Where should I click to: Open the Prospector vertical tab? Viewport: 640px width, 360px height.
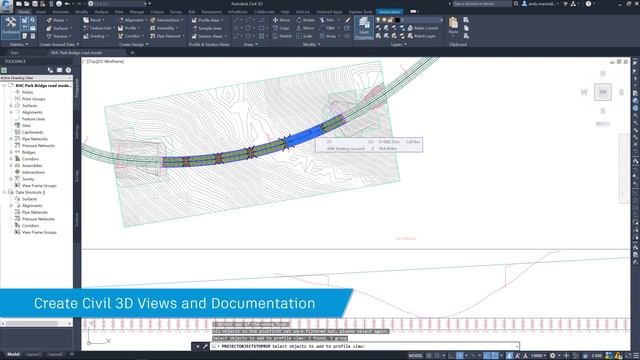77,88
